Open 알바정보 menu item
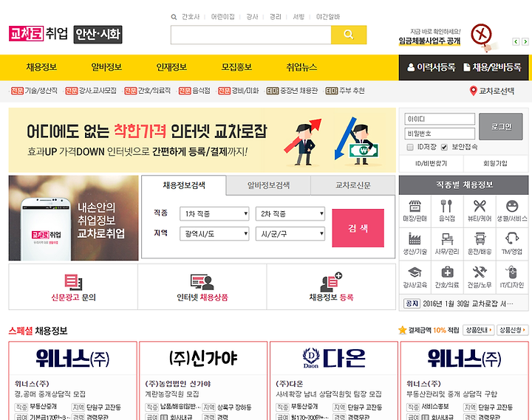The height and width of the screenshot is (420, 532). [x=106, y=67]
